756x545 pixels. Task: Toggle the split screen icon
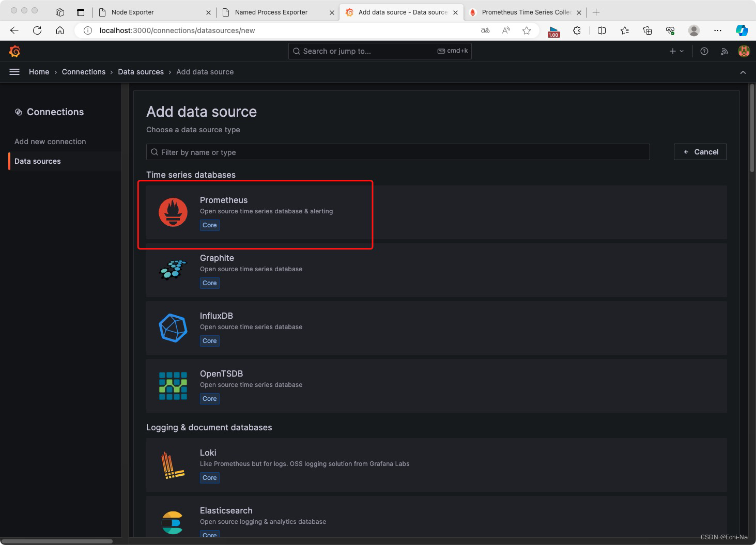tap(601, 30)
